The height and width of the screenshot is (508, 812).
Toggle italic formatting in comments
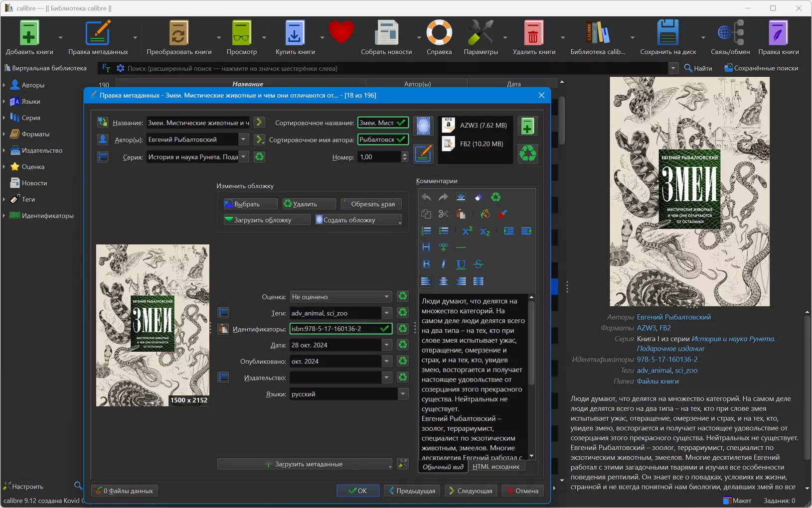coord(443,264)
